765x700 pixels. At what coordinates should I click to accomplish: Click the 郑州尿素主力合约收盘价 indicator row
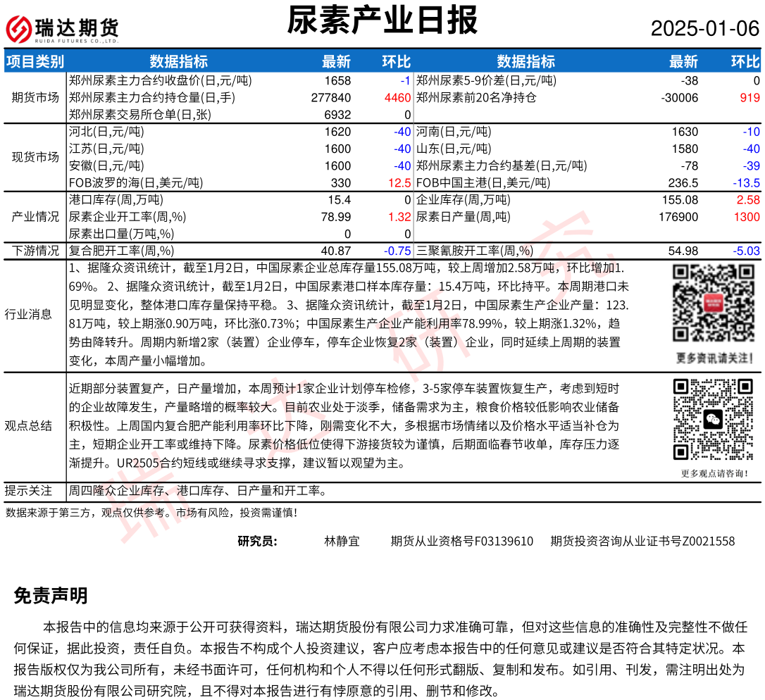tap(160, 80)
